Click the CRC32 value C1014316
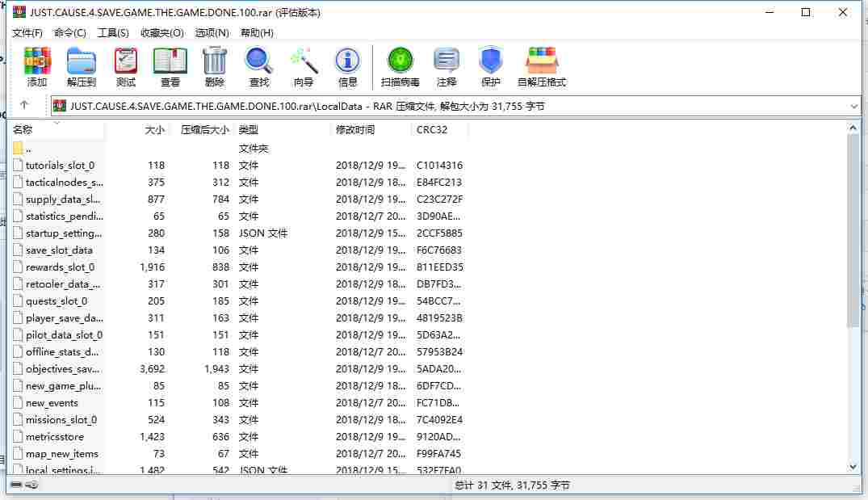The image size is (868, 500). (439, 165)
